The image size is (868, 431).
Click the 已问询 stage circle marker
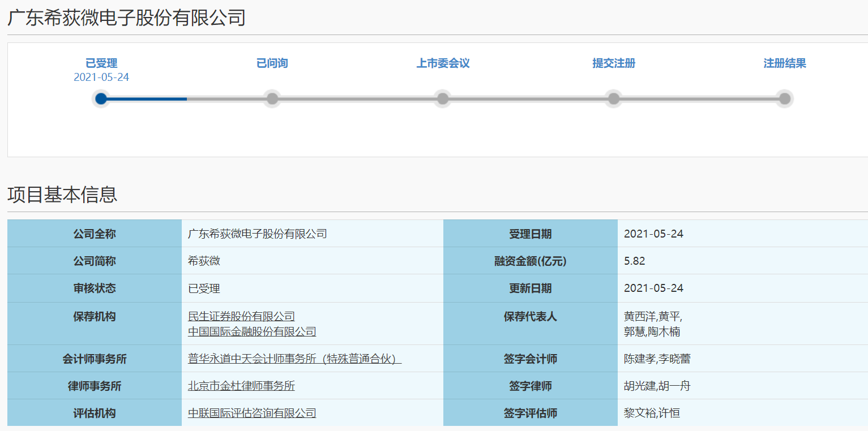click(272, 98)
